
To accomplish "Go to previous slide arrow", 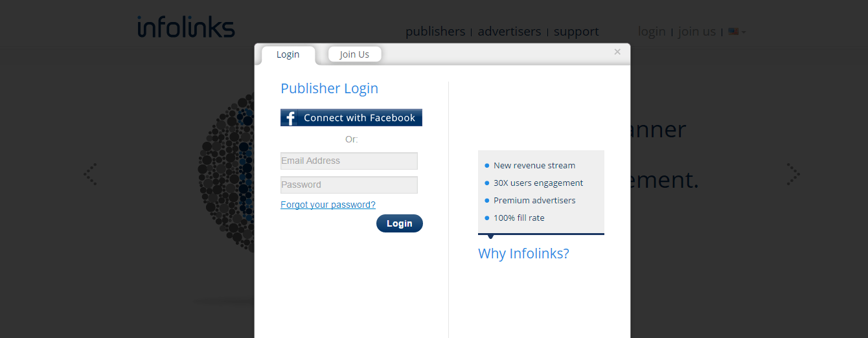I will click(91, 174).
